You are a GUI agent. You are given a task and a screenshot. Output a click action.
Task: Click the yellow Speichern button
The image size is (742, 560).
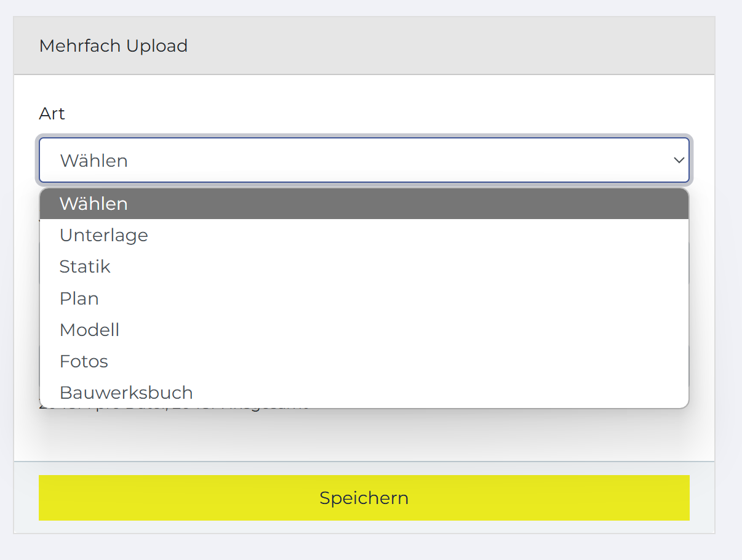(x=364, y=498)
